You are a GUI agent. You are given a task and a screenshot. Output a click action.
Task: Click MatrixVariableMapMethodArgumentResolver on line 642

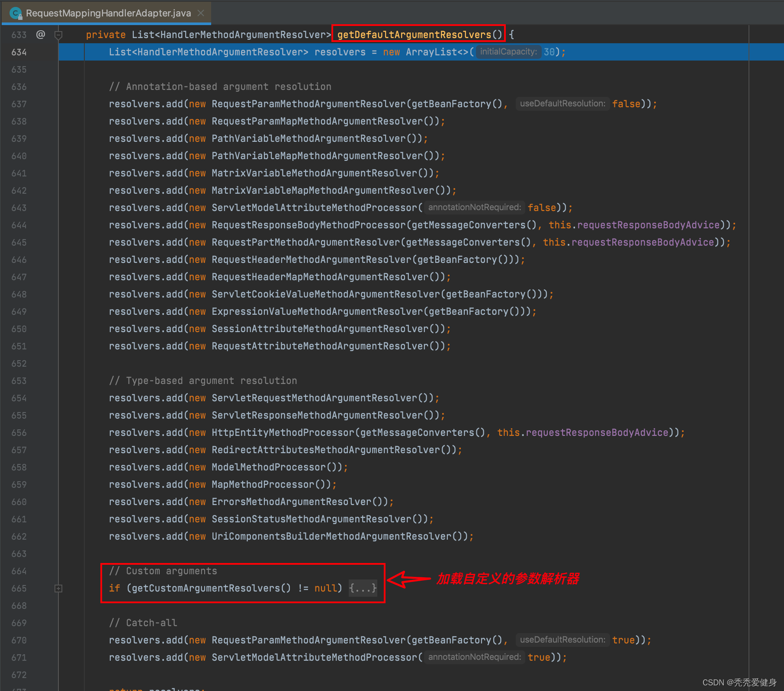pyautogui.click(x=323, y=190)
